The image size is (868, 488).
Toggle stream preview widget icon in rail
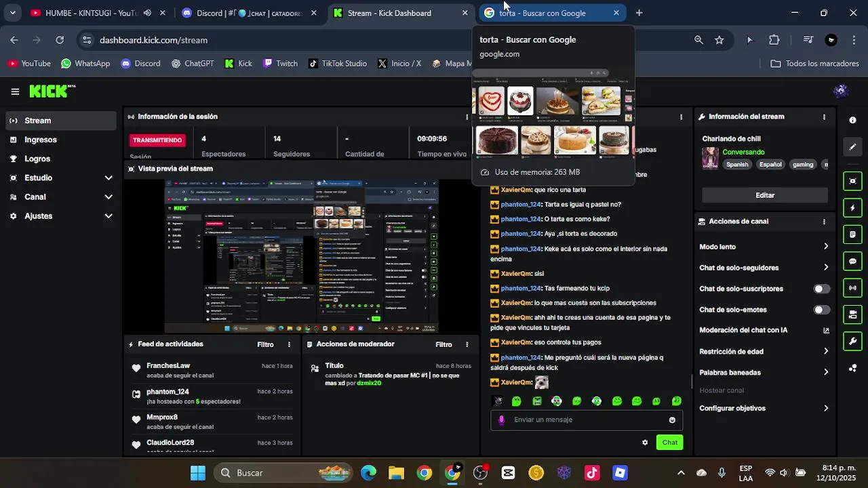852,181
